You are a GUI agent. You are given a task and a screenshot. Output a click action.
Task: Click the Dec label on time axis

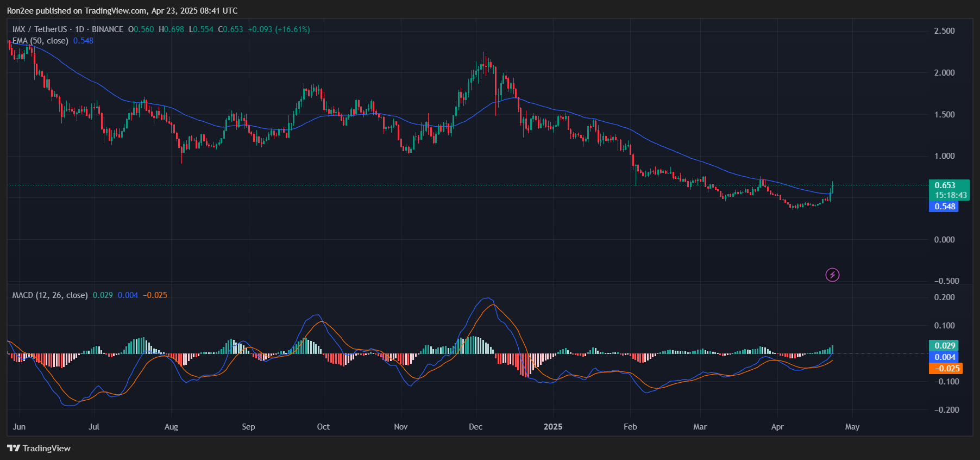475,427
